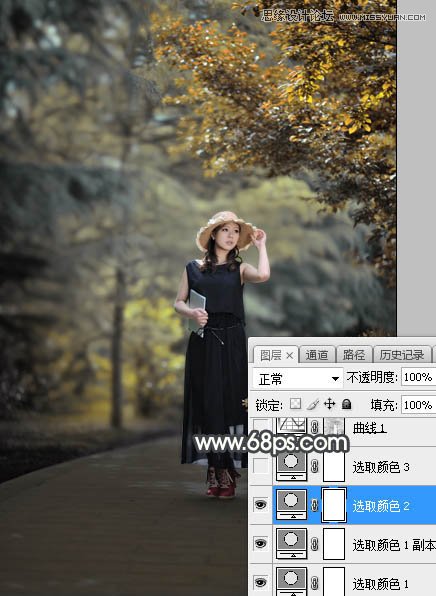Click the 不透明度 100% input field
This screenshot has height=596, width=436.
pos(419,377)
